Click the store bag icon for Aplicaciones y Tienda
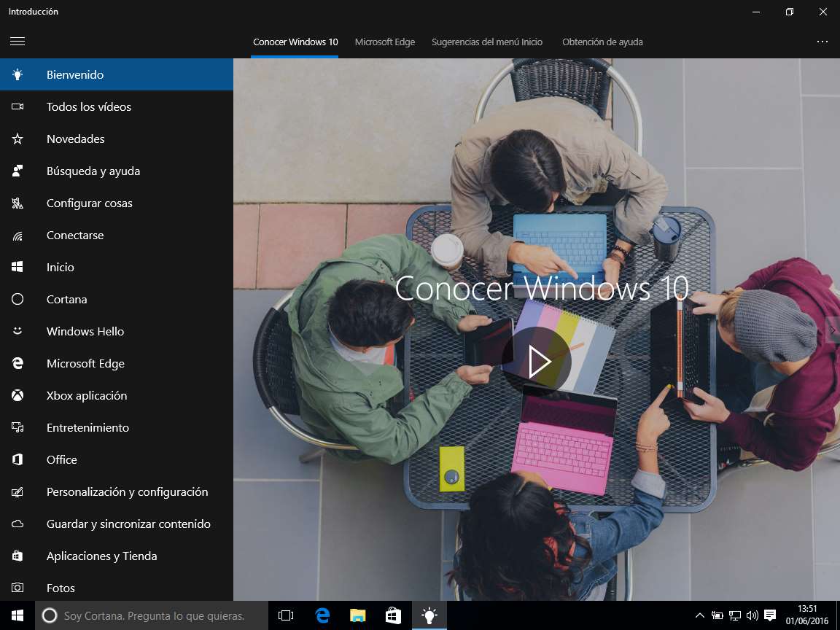 coord(17,556)
